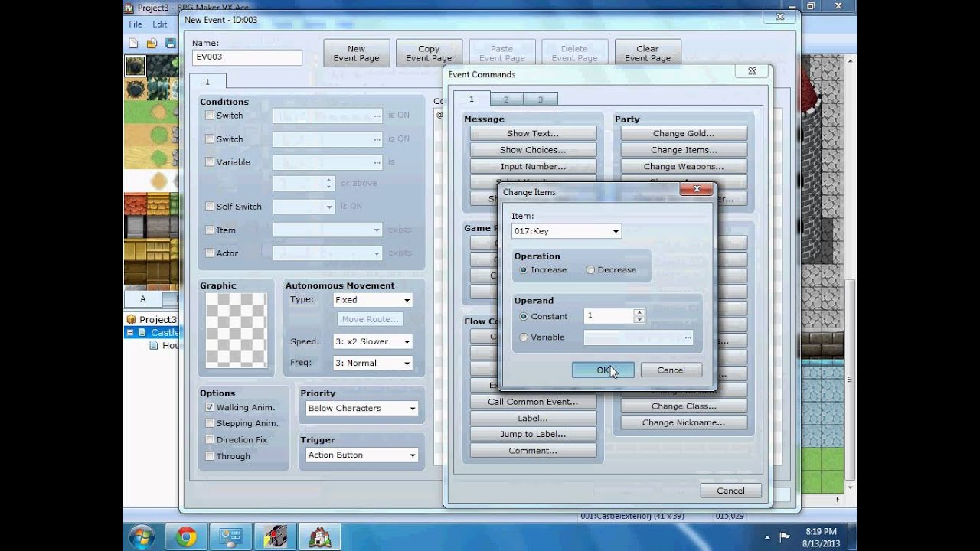Click the system clock showing 8:19 PM
The width and height of the screenshot is (980, 551).
point(820,537)
